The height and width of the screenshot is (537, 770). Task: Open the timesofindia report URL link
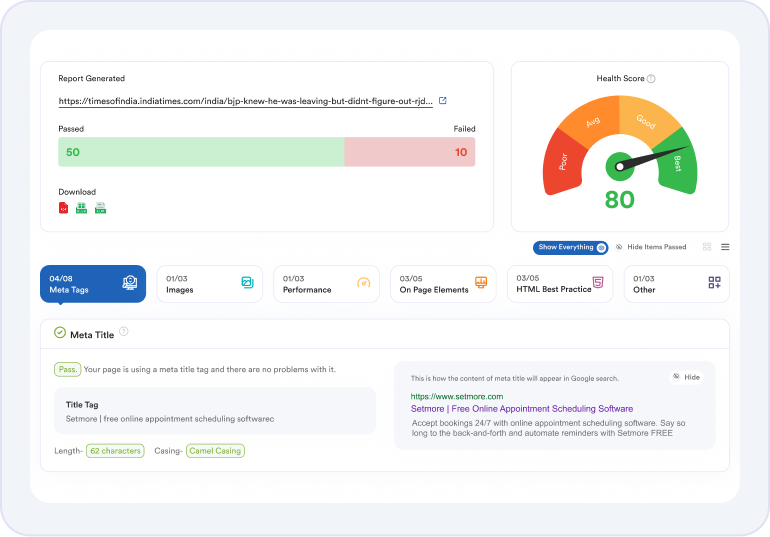(245, 101)
